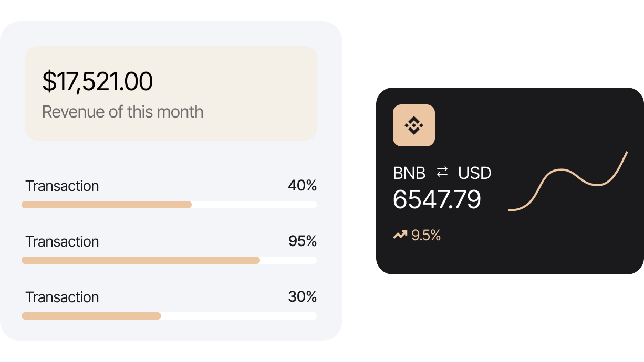Click the BNB to USD swap arrows
Viewport: 644px width, 362px height.
[442, 172]
